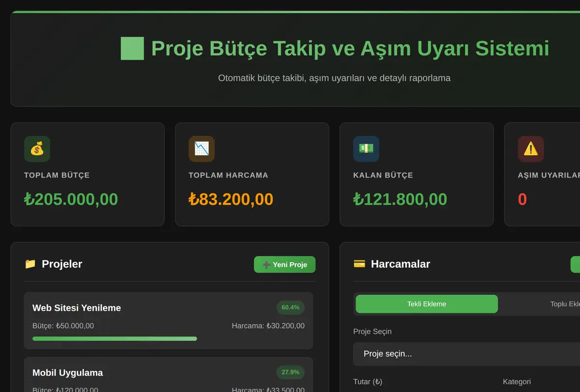Click the ₺83.200,00 total spending value

(231, 199)
